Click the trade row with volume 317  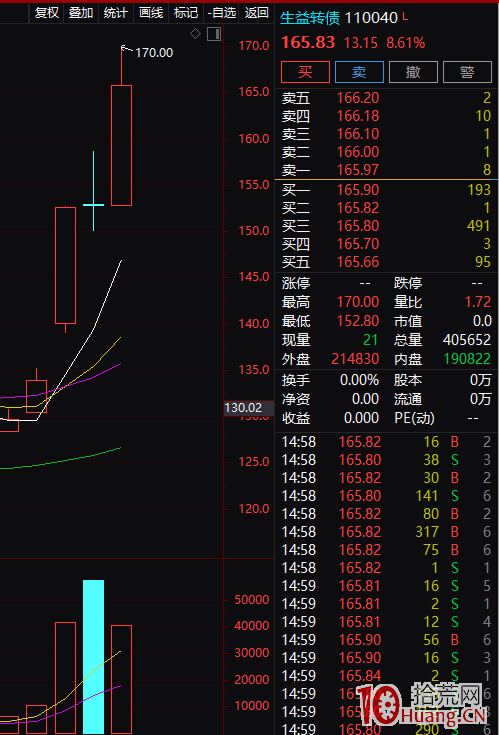click(386, 532)
